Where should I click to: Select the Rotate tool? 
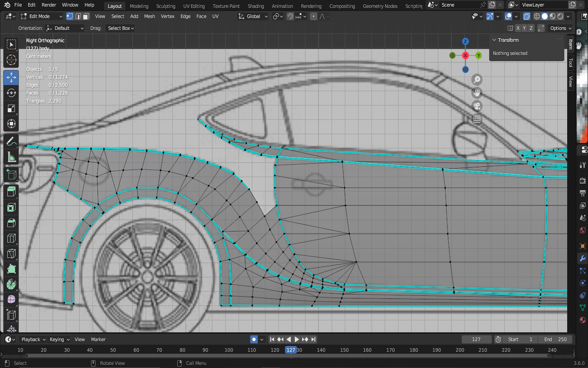(11, 93)
